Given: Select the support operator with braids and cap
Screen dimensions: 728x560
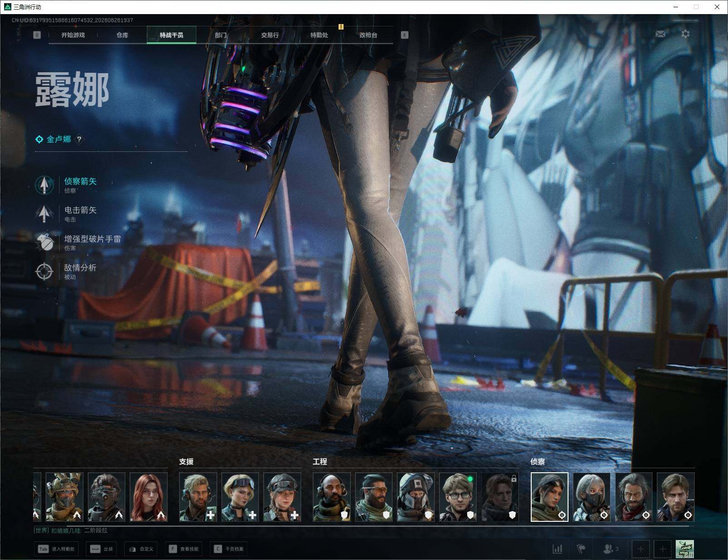Looking at the screenshot, I should 282,497.
